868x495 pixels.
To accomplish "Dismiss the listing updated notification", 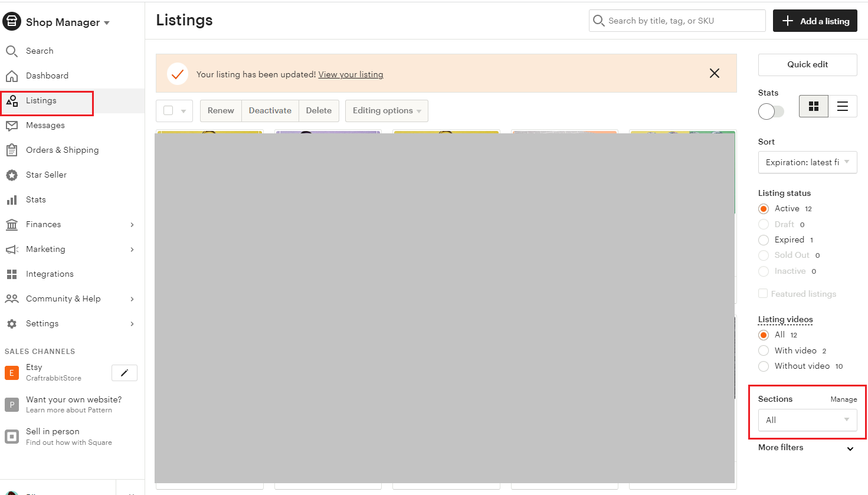I will coord(715,73).
